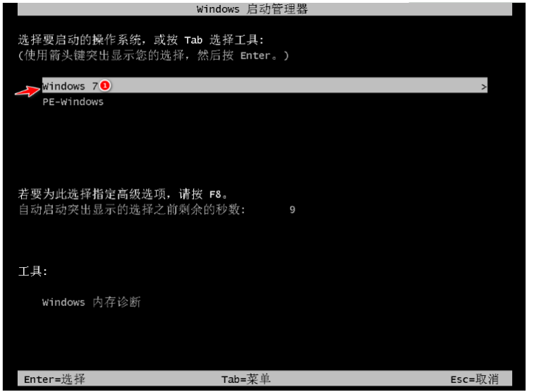Click the Esc=取消 hint in footer
This screenshot has height=392, width=534.
[x=475, y=379]
